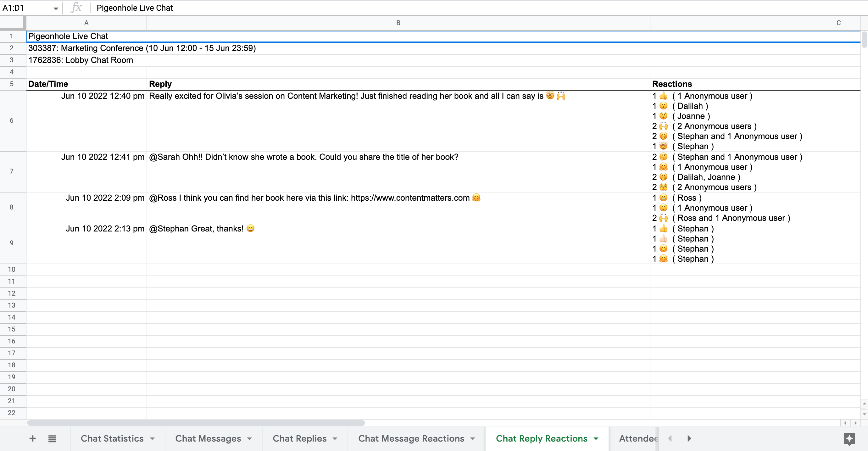Select the 'Reply' header cell
The width and height of the screenshot is (868, 451).
pos(398,84)
